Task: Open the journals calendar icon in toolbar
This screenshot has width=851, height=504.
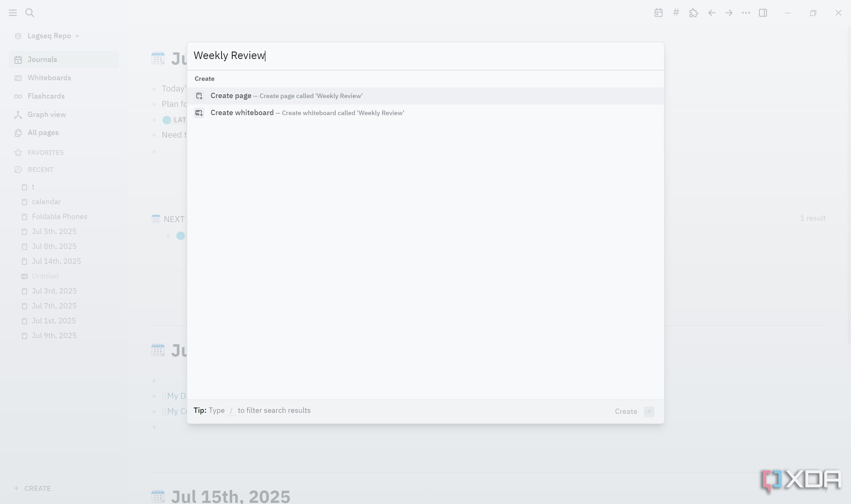Action: pos(658,13)
